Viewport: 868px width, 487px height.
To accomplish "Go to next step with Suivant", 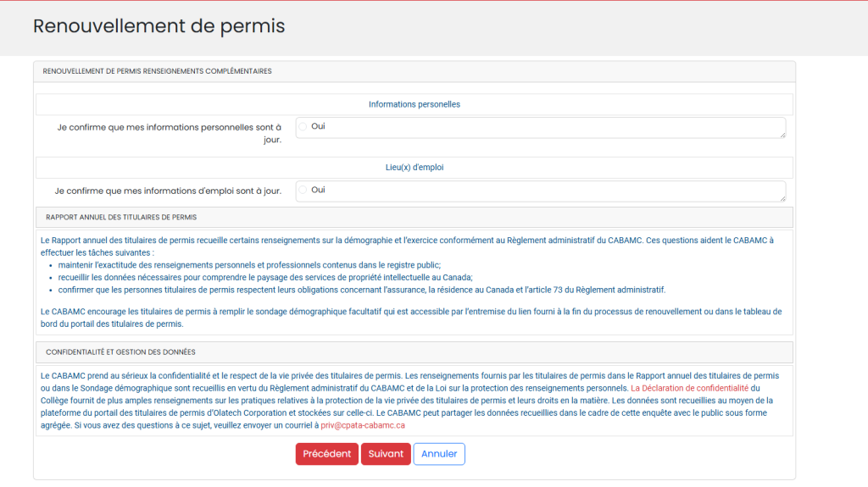I will click(x=386, y=454).
